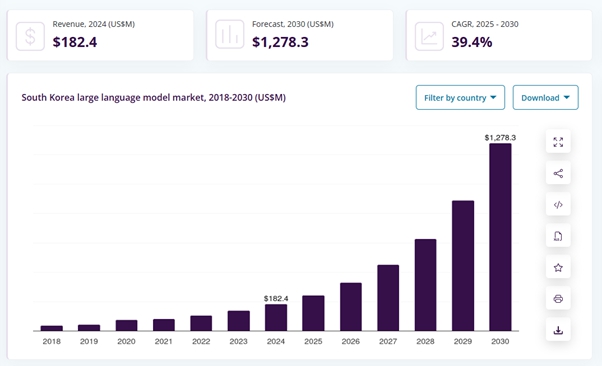Open the embed code icon
The height and width of the screenshot is (366, 602).
(x=558, y=205)
